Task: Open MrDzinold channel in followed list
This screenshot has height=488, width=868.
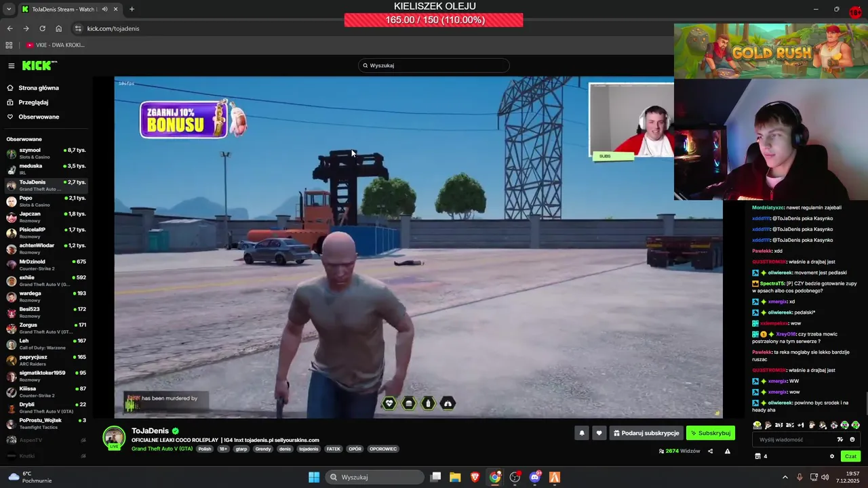Action: coord(45,264)
